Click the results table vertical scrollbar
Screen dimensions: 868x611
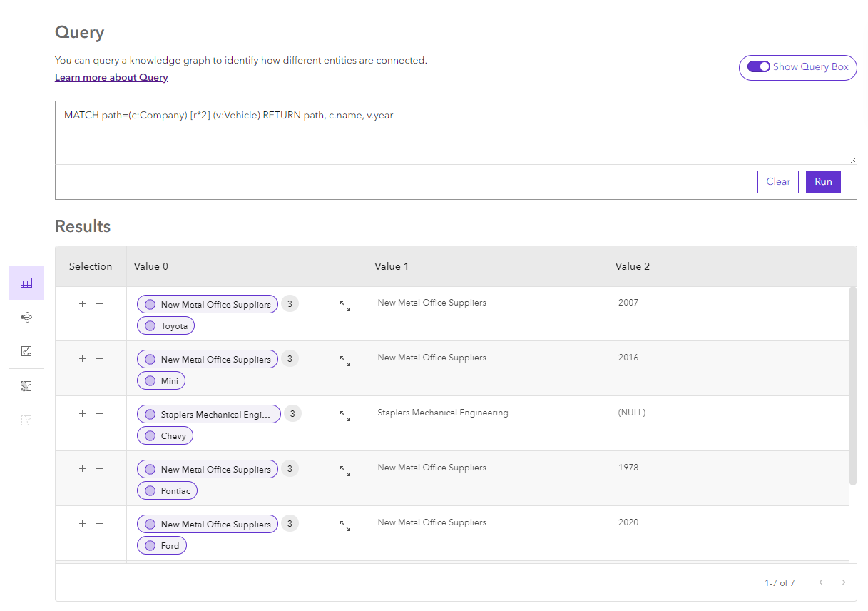pos(852,385)
